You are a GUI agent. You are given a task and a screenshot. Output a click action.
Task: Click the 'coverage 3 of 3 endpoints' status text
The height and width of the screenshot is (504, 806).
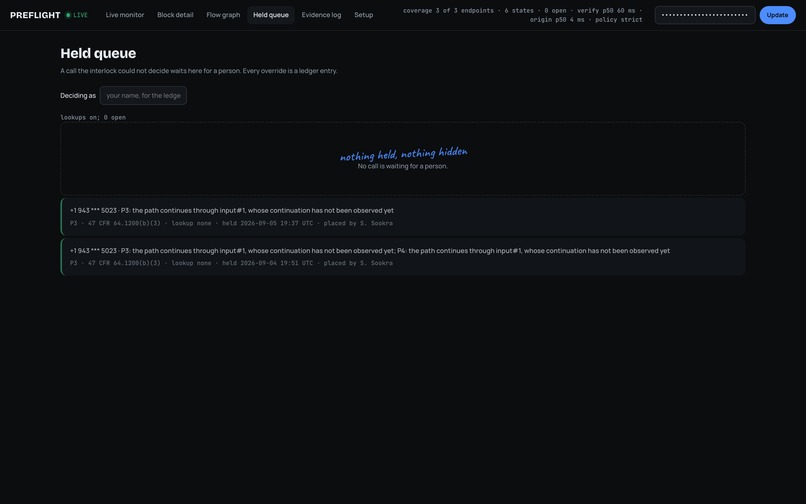448,10
